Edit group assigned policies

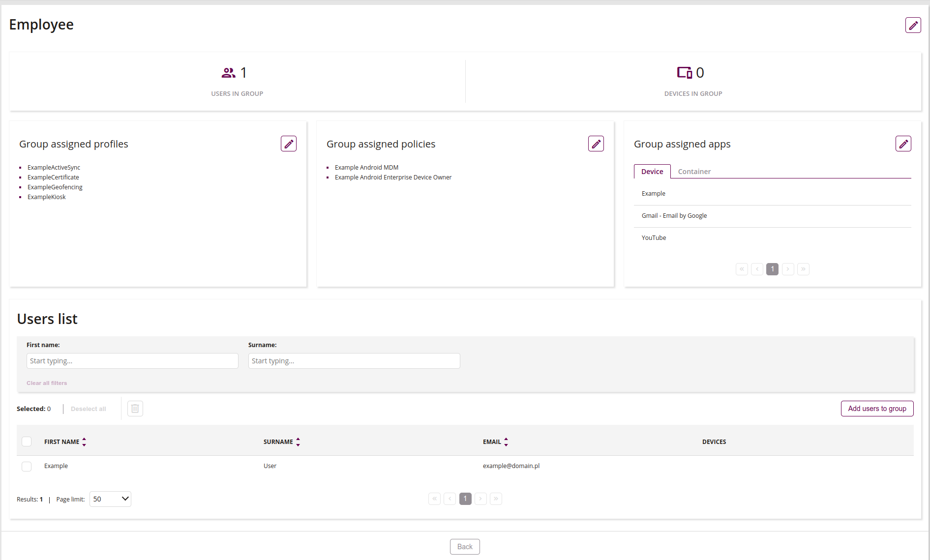[596, 144]
